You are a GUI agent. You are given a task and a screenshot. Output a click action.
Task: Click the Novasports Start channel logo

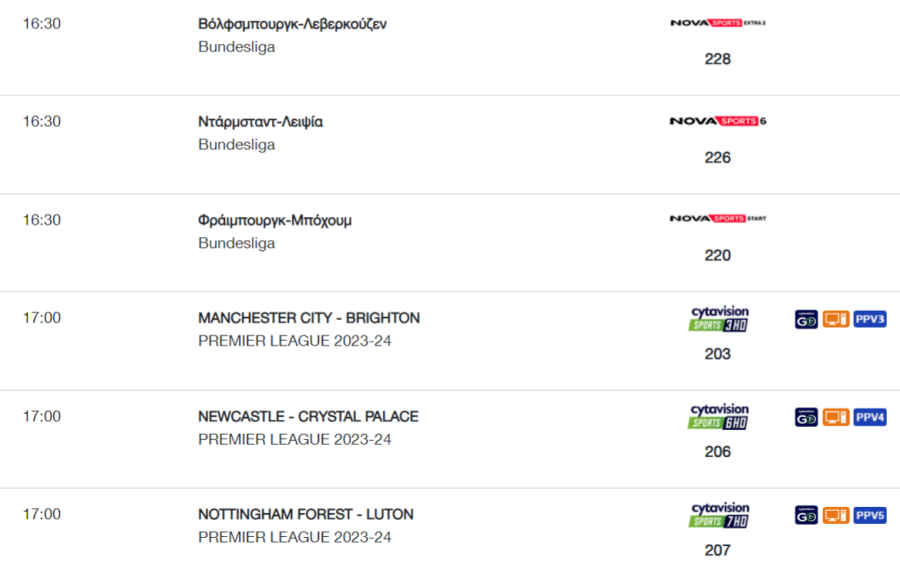point(718,219)
